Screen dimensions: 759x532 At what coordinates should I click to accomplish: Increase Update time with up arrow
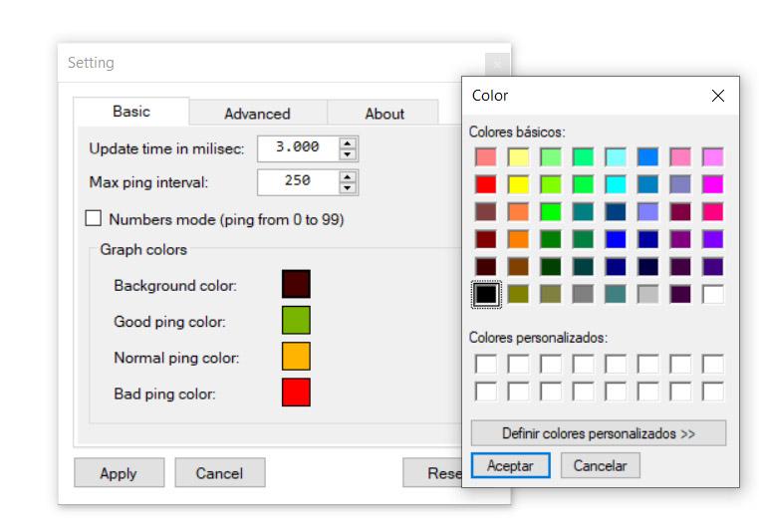pyautogui.click(x=347, y=142)
